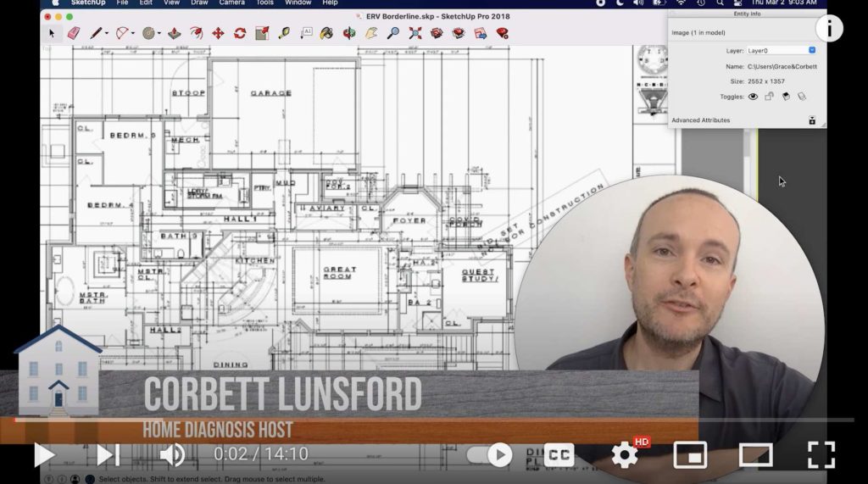Click the Entity Info panel title
868x484 pixels.
click(747, 14)
